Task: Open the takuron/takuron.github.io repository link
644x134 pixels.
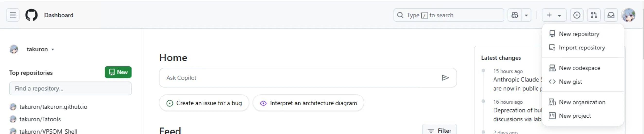Action: point(53,107)
